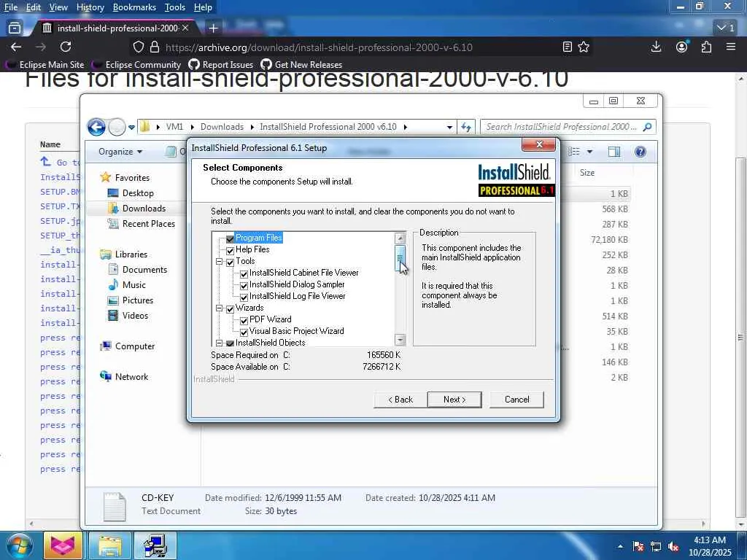Uncheck the Help Files component

[x=230, y=250]
